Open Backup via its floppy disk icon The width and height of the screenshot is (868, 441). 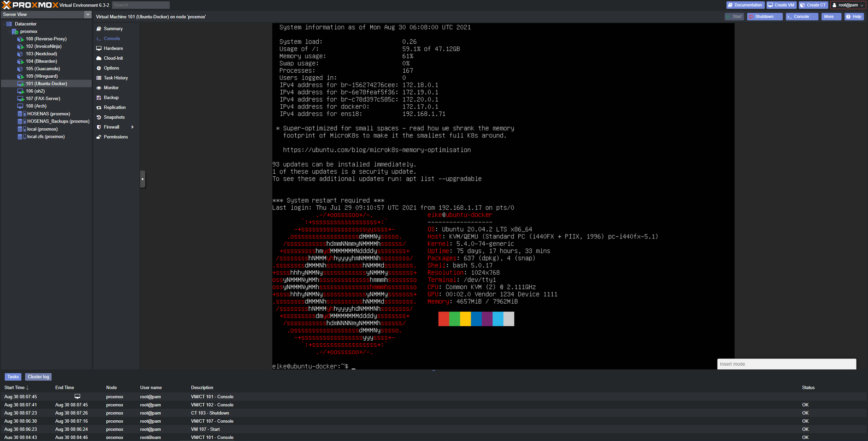pyautogui.click(x=99, y=98)
